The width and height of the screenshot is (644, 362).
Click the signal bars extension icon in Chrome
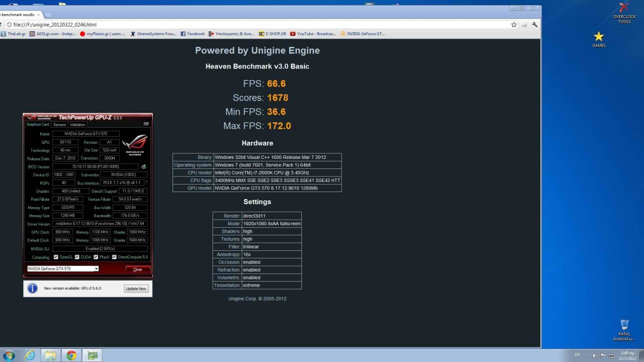click(524, 25)
